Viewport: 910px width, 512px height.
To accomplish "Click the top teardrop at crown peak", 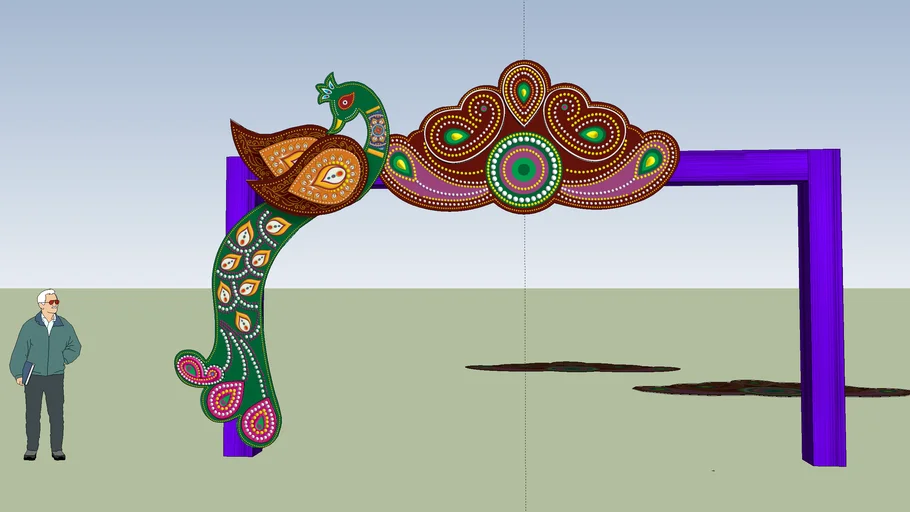I will pos(523,92).
